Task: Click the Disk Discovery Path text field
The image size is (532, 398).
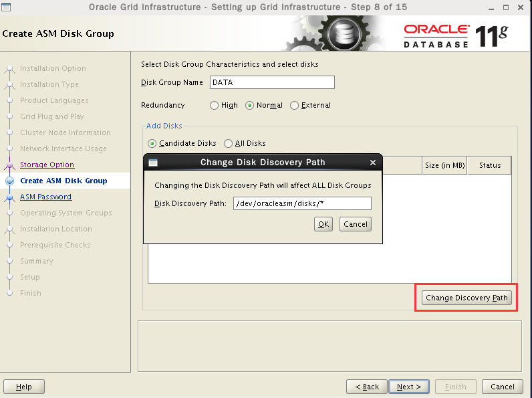Action: (302, 203)
